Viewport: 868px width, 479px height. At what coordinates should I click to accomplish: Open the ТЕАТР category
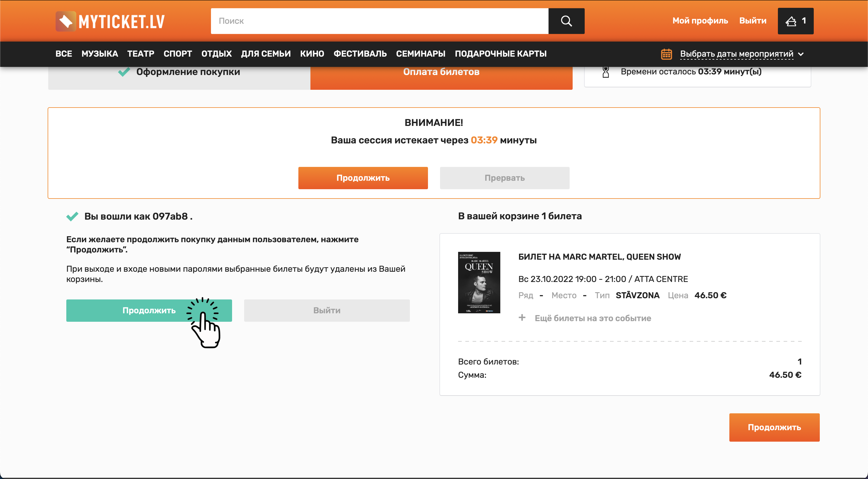pos(141,54)
